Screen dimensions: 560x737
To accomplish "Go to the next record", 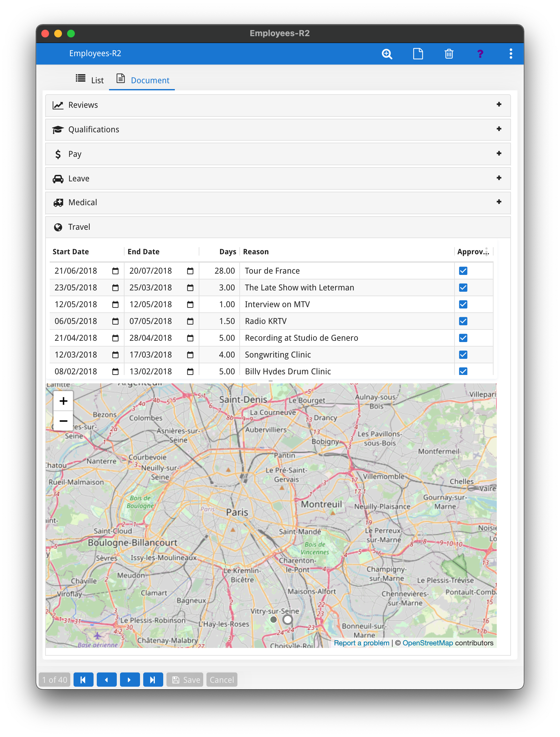I will 130,680.
